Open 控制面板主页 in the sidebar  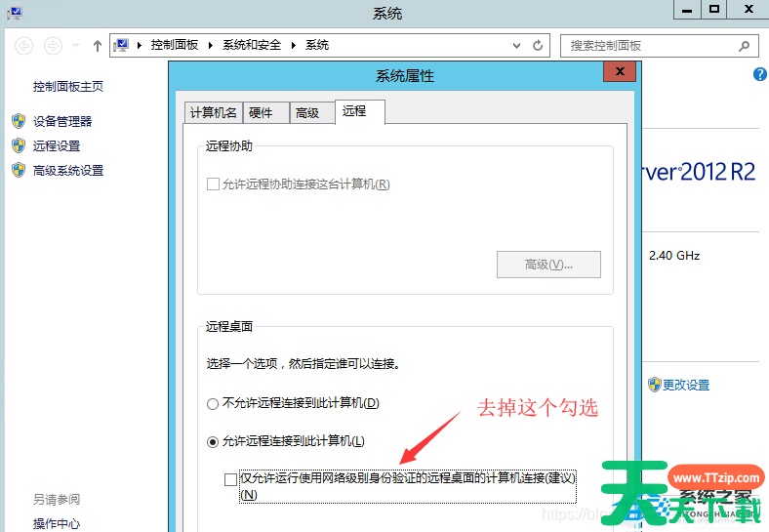[x=68, y=87]
